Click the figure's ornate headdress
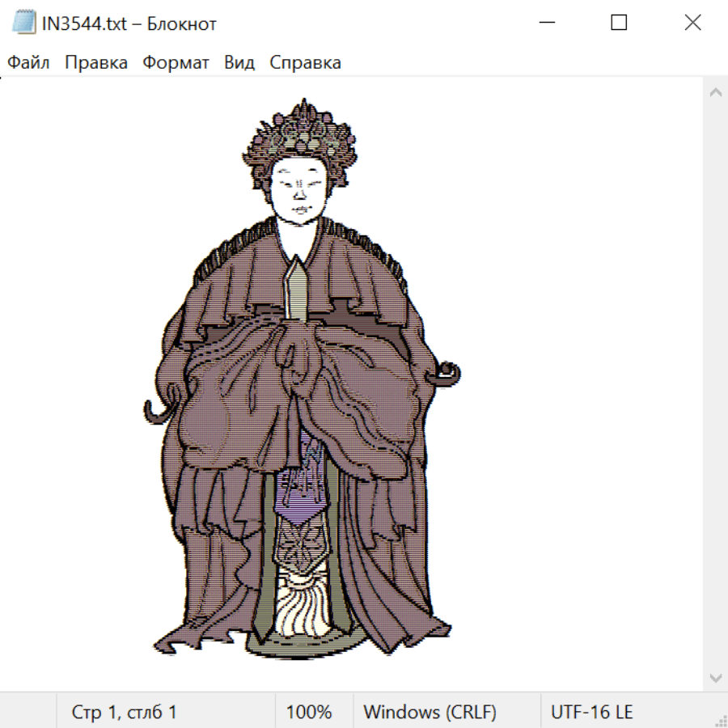The width and height of the screenshot is (728, 728). (x=301, y=132)
